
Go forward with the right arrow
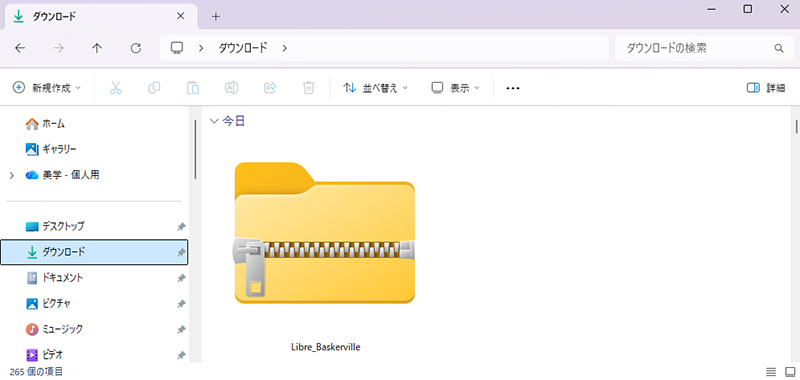click(x=59, y=48)
